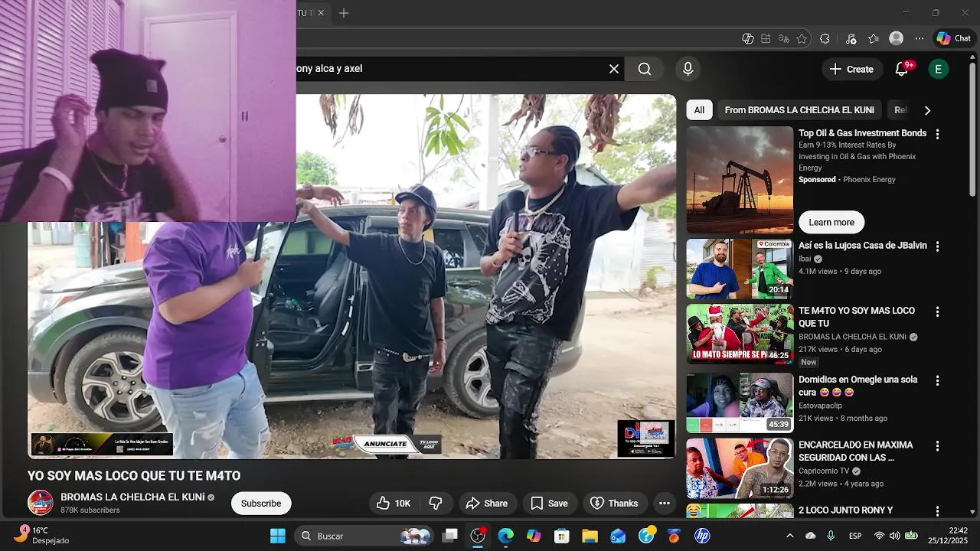Click the translate page icon in the address bar
The height and width of the screenshot is (551, 980).
[783, 38]
